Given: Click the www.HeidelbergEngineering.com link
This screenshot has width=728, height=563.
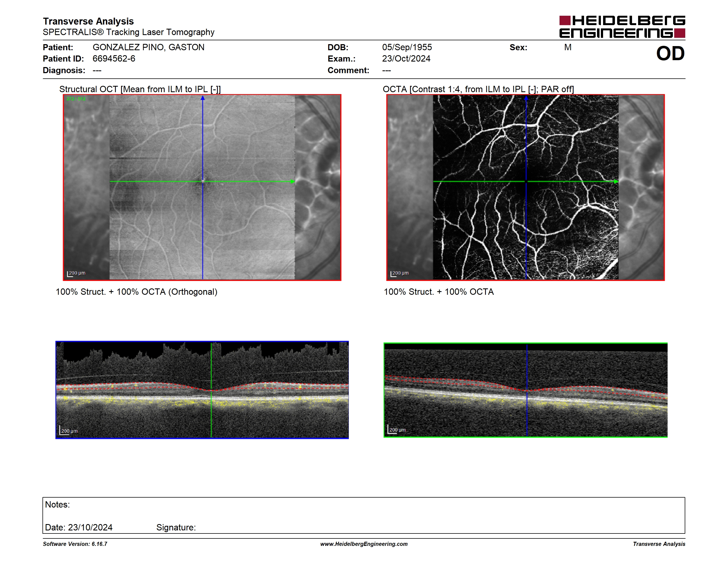Looking at the screenshot, I should [364, 544].
